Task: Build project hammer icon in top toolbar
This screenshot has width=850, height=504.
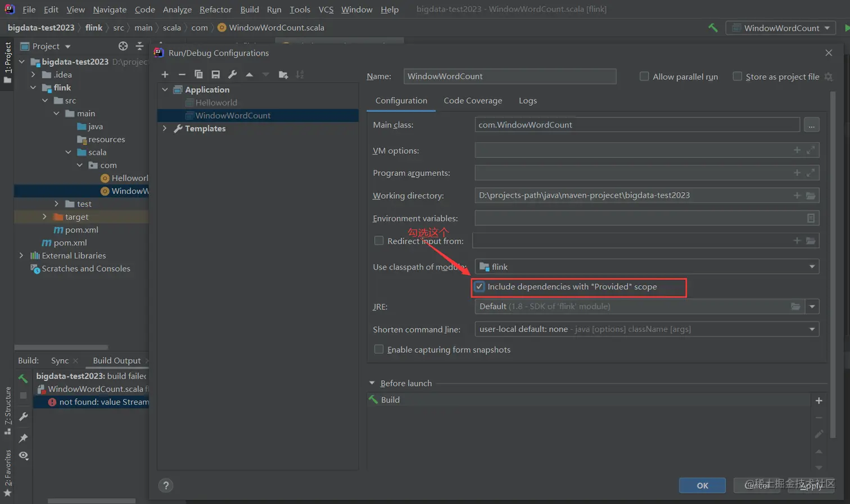Action: click(713, 28)
